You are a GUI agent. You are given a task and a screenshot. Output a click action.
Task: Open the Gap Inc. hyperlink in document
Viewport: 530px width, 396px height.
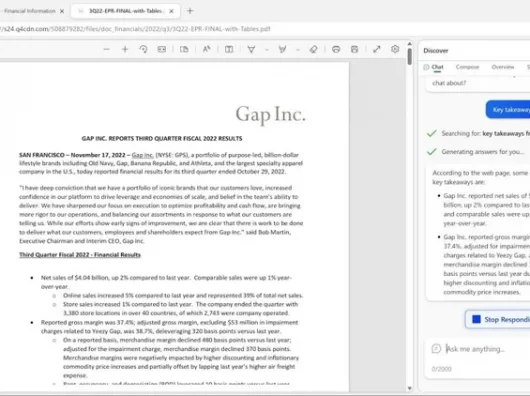(143, 155)
